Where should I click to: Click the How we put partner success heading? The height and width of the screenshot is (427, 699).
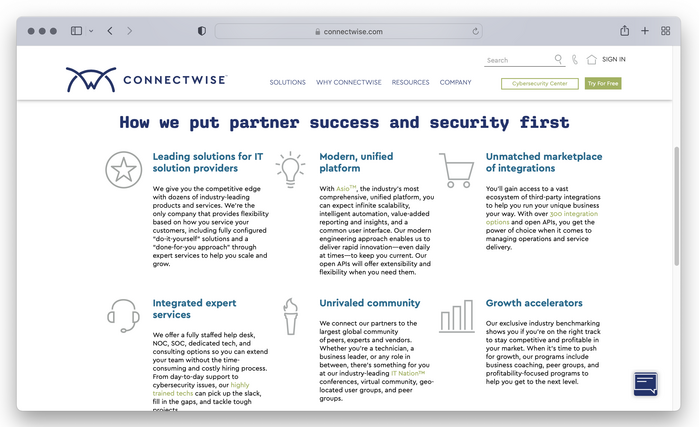pos(344,123)
